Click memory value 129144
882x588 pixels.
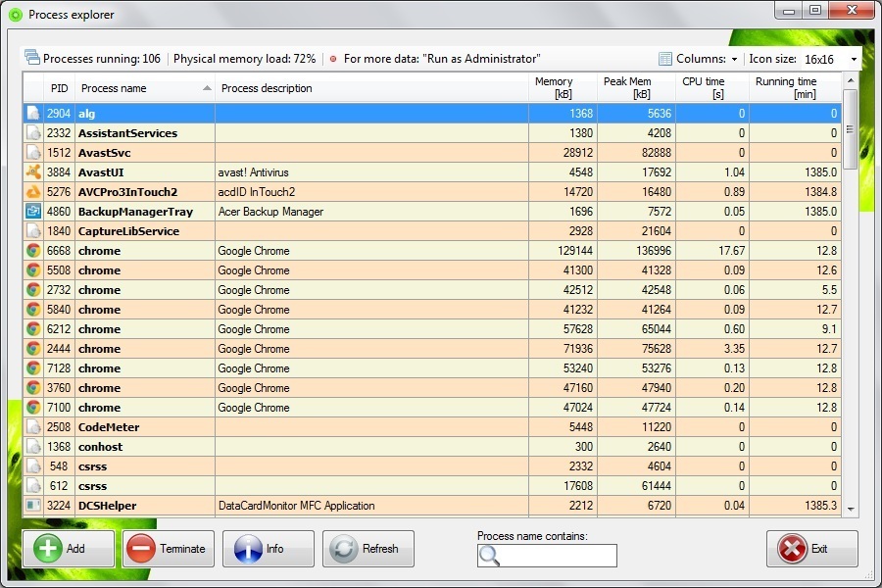coord(575,251)
